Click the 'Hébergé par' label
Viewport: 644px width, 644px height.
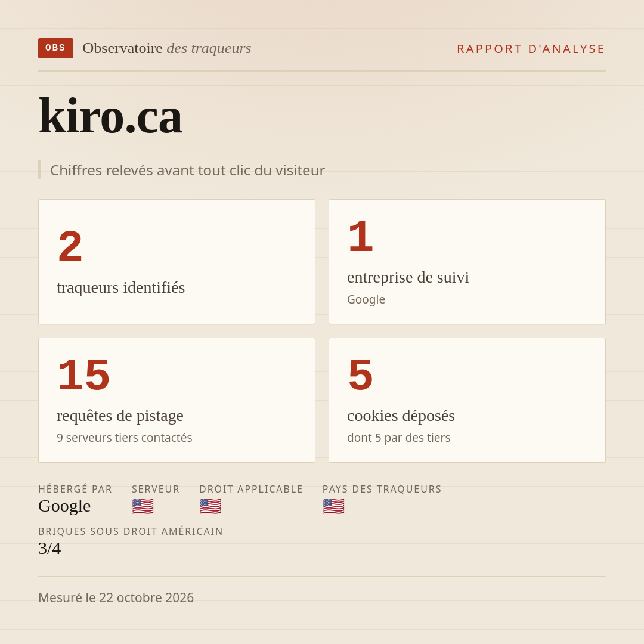click(x=75, y=489)
